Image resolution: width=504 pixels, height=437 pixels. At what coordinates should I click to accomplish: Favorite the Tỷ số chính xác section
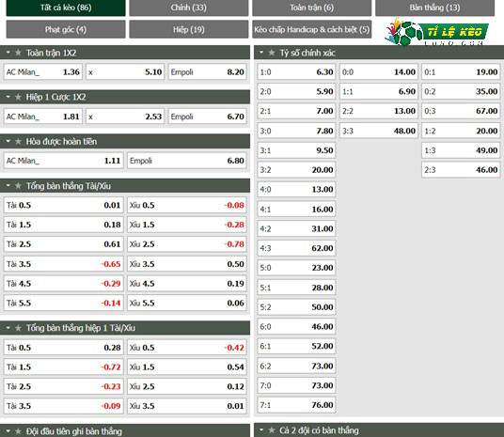click(x=272, y=53)
